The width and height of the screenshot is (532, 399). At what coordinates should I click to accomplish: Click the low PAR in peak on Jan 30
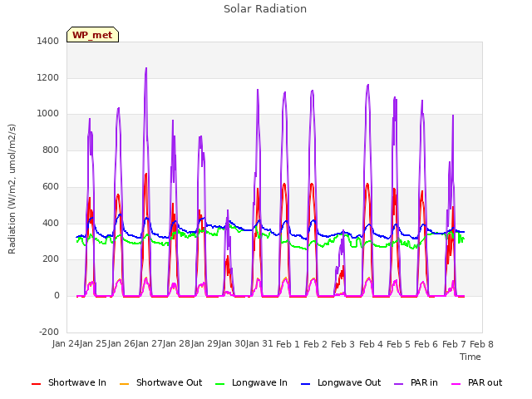click(228, 210)
